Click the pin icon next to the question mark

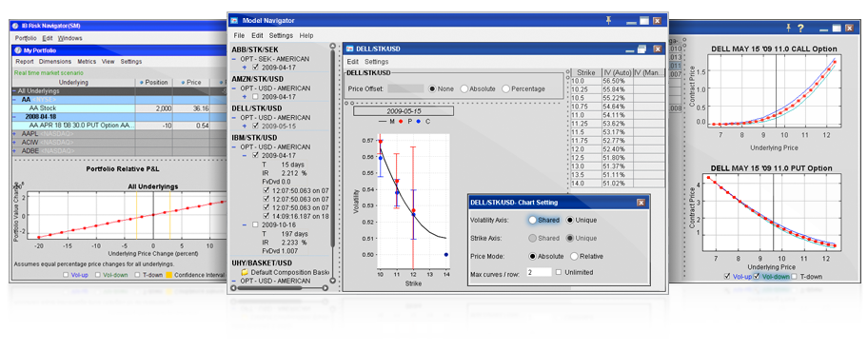coord(789,28)
